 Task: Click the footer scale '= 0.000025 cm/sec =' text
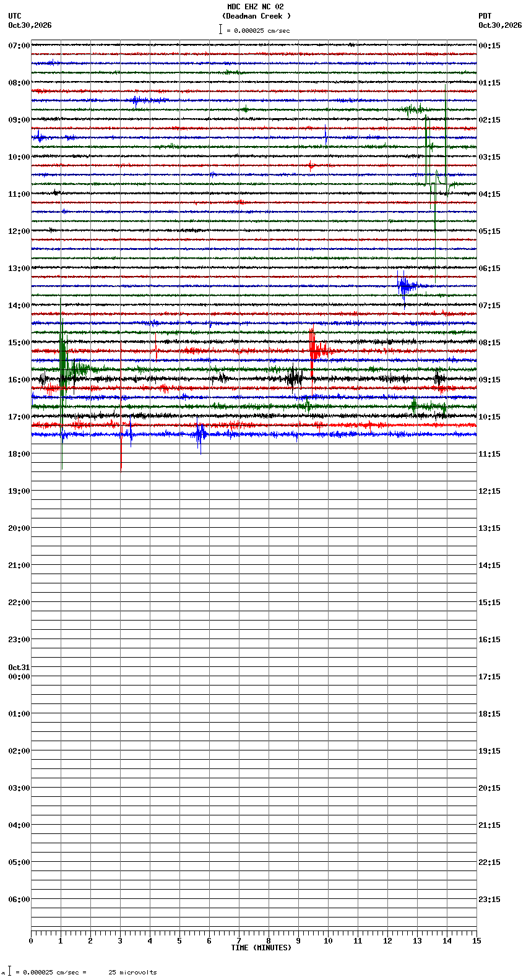[52, 973]
